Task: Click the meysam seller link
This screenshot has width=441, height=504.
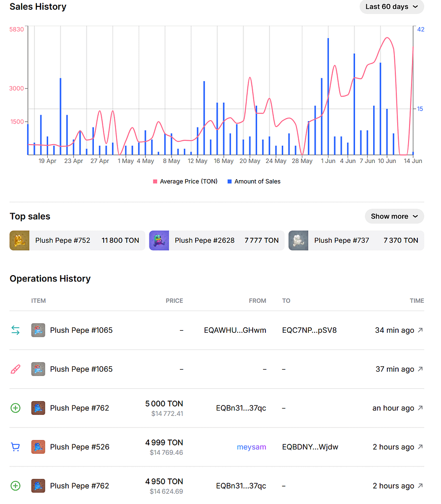Action: (x=251, y=447)
